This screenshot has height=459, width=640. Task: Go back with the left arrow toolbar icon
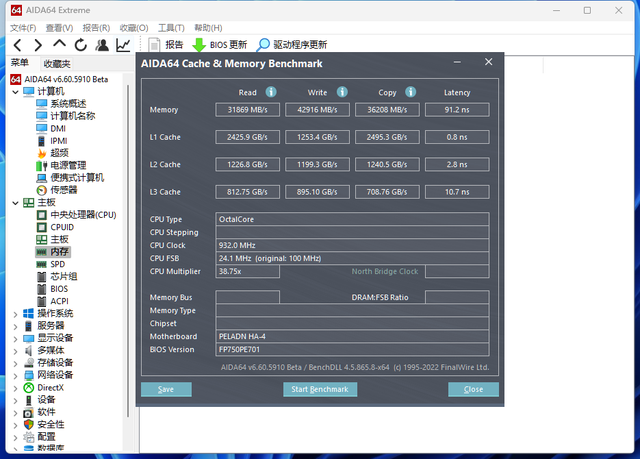pos(18,45)
